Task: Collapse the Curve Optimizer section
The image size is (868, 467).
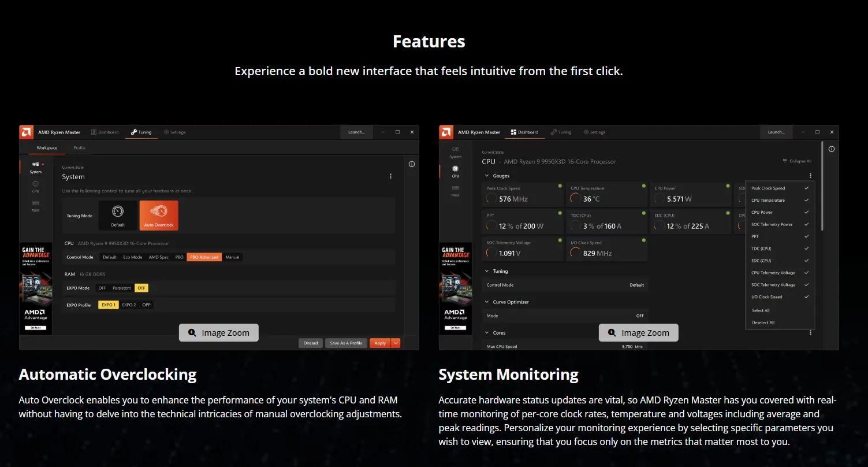Action: 487,302
